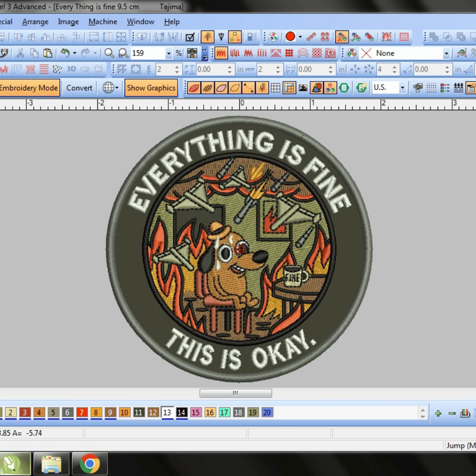Select color swatch 13 in palette
476x476 pixels.
[167, 413]
